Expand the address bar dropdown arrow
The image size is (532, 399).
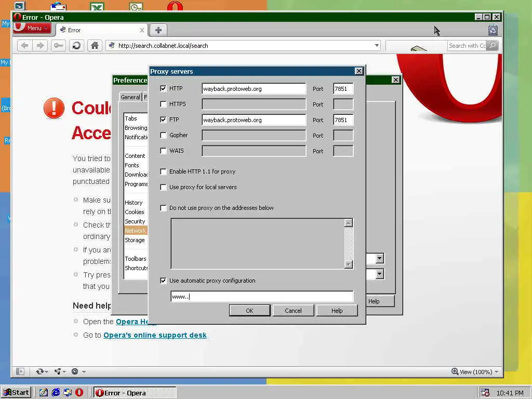coord(377,46)
